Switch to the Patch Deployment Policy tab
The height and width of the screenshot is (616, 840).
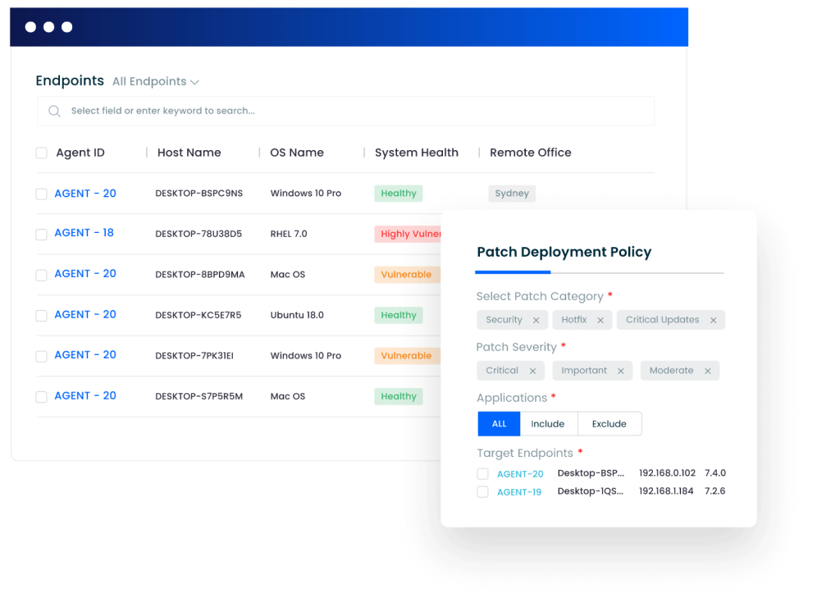tap(564, 253)
